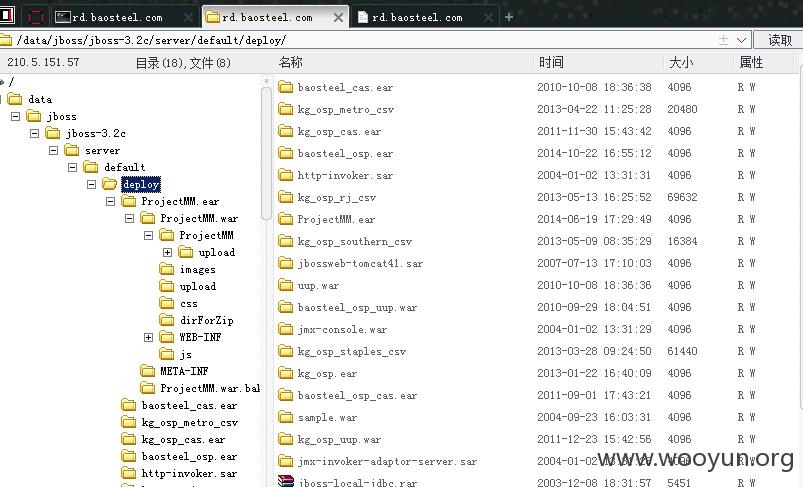The height and width of the screenshot is (487, 803).
Task: Open baosteel_osp.ear folder icon in list
Action: pyautogui.click(x=285, y=153)
